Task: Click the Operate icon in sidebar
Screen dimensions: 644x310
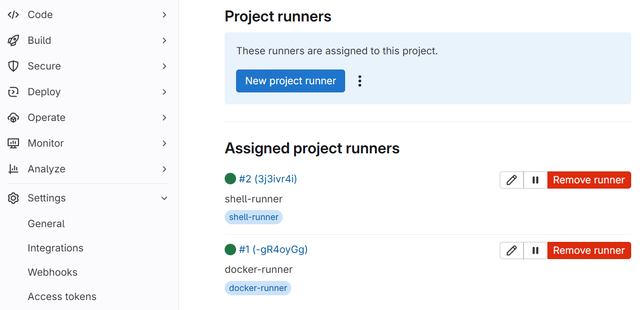Action: click(13, 118)
